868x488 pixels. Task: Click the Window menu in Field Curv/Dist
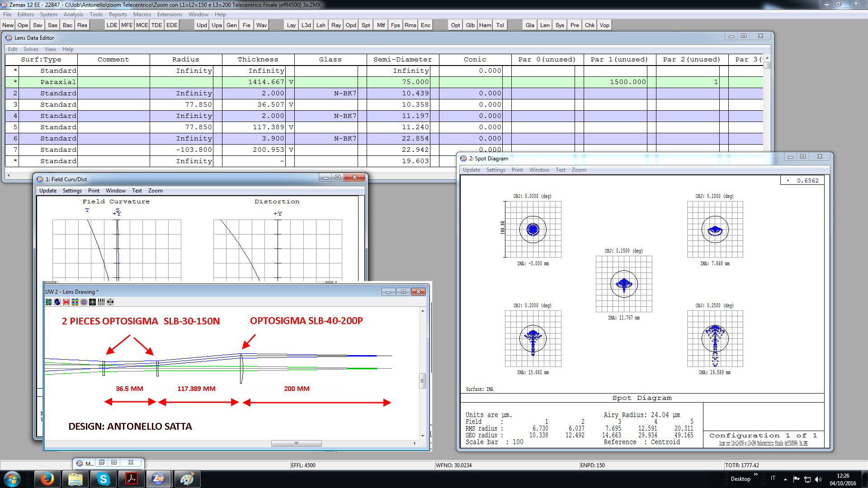click(x=115, y=190)
